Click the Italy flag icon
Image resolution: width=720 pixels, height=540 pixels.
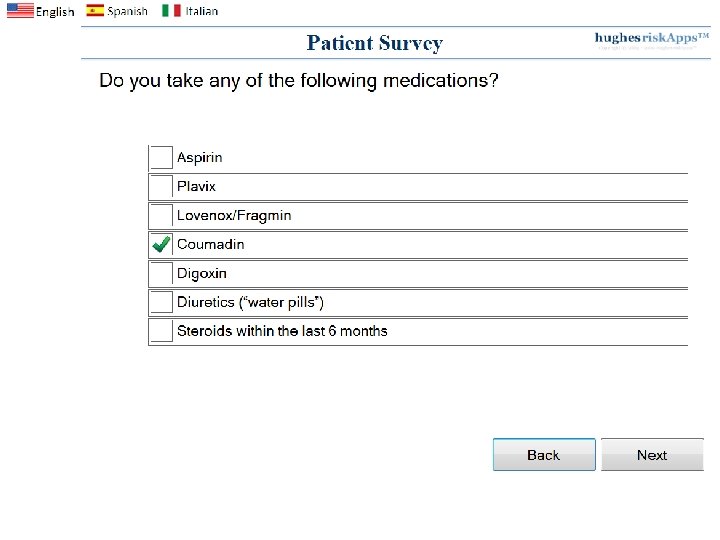click(x=172, y=11)
